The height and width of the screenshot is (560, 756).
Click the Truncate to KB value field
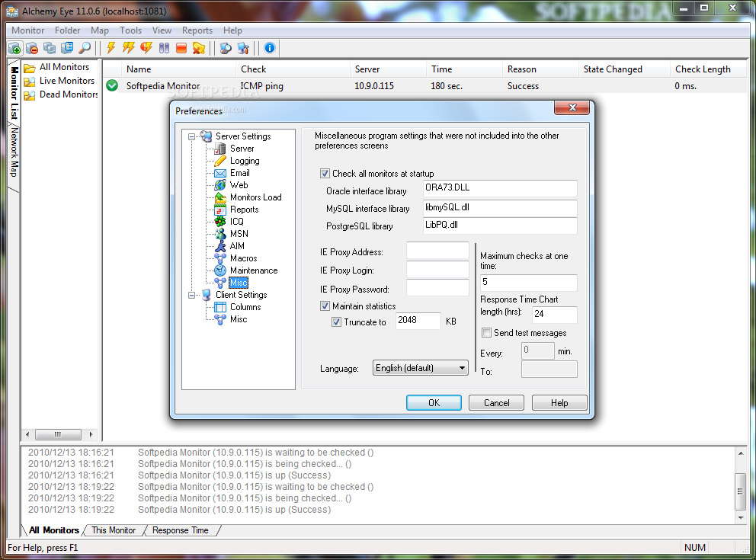pyautogui.click(x=418, y=321)
